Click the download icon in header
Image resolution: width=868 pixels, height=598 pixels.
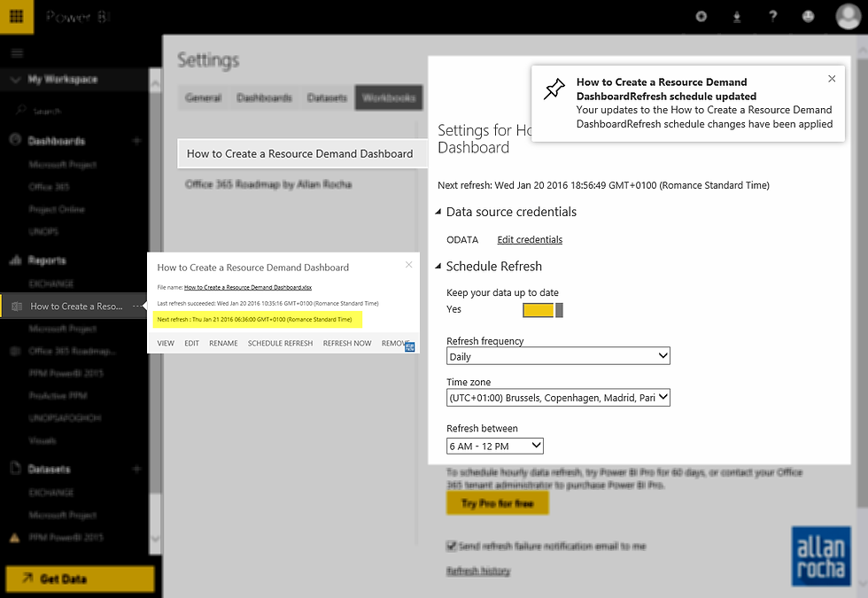click(737, 17)
